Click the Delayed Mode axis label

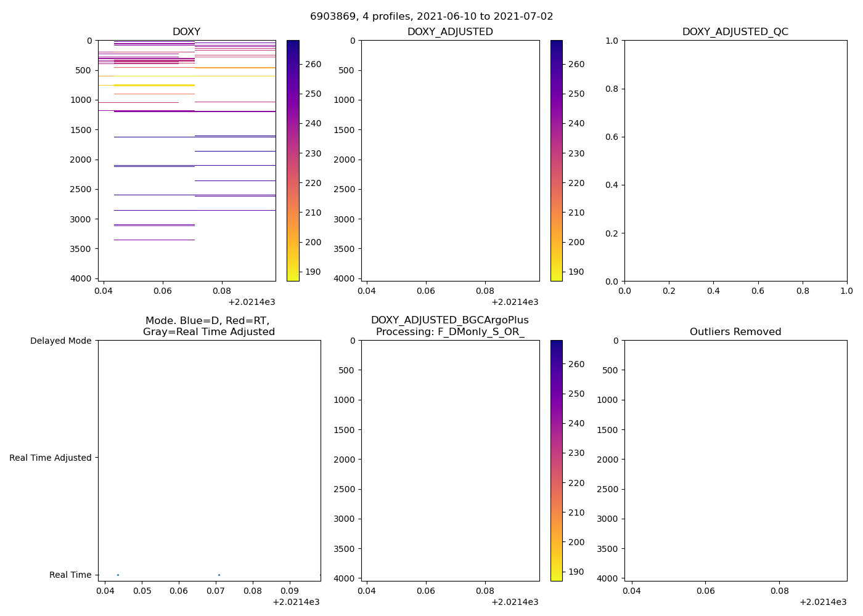(60, 341)
